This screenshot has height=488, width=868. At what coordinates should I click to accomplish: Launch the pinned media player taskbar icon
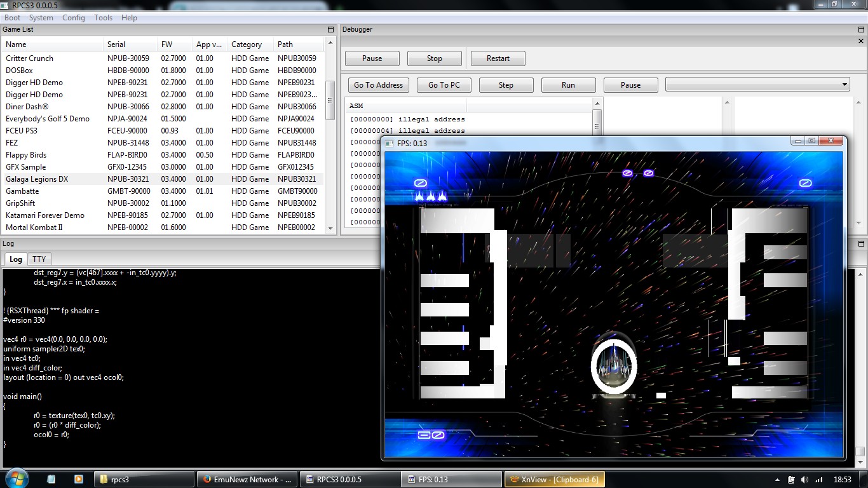(x=79, y=479)
